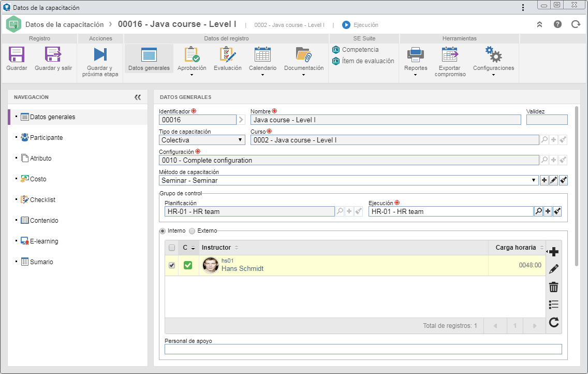The width and height of the screenshot is (588, 374).
Task: Select the Externo radio button
Action: pyautogui.click(x=192, y=231)
